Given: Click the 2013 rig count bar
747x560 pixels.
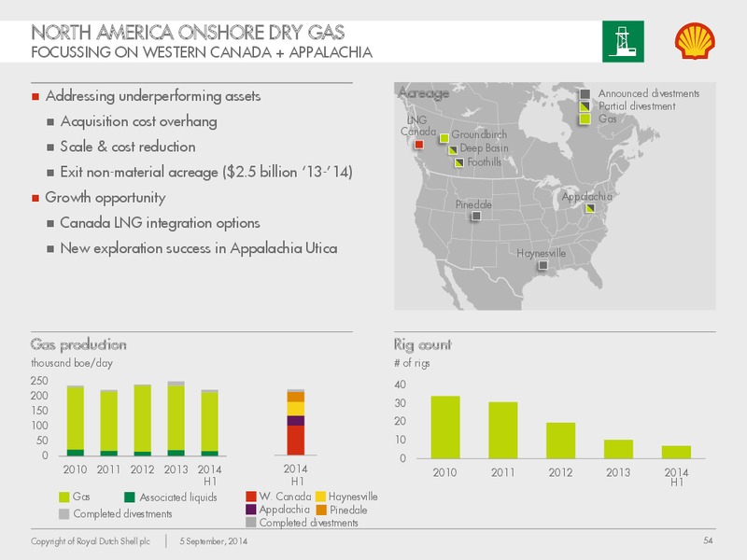Looking at the screenshot, I should pos(618,449).
